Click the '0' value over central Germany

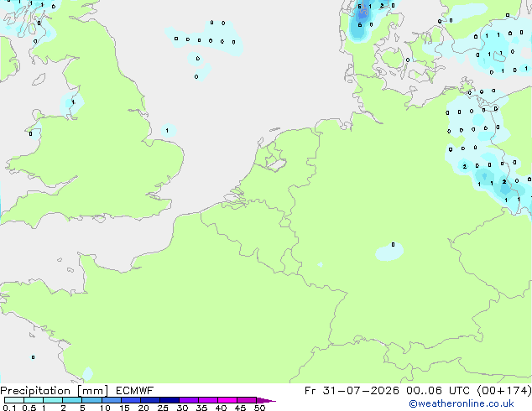(393, 244)
